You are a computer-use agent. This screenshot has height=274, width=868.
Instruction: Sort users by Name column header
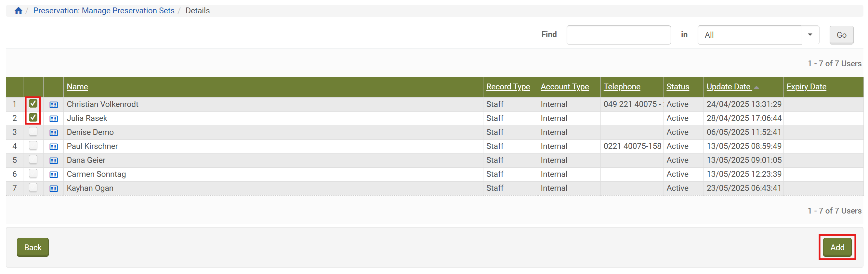click(x=77, y=86)
